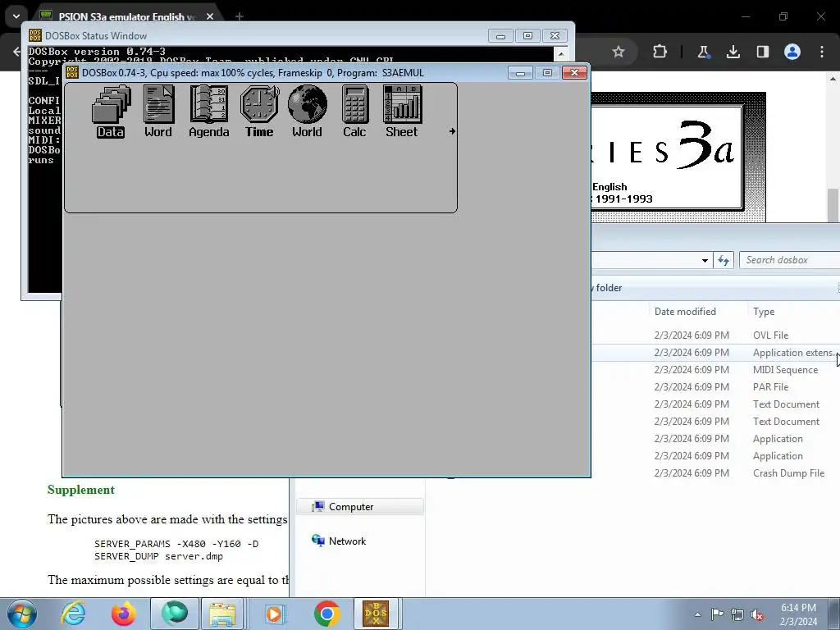Close the PSION S3a emulator tab

[x=210, y=16]
